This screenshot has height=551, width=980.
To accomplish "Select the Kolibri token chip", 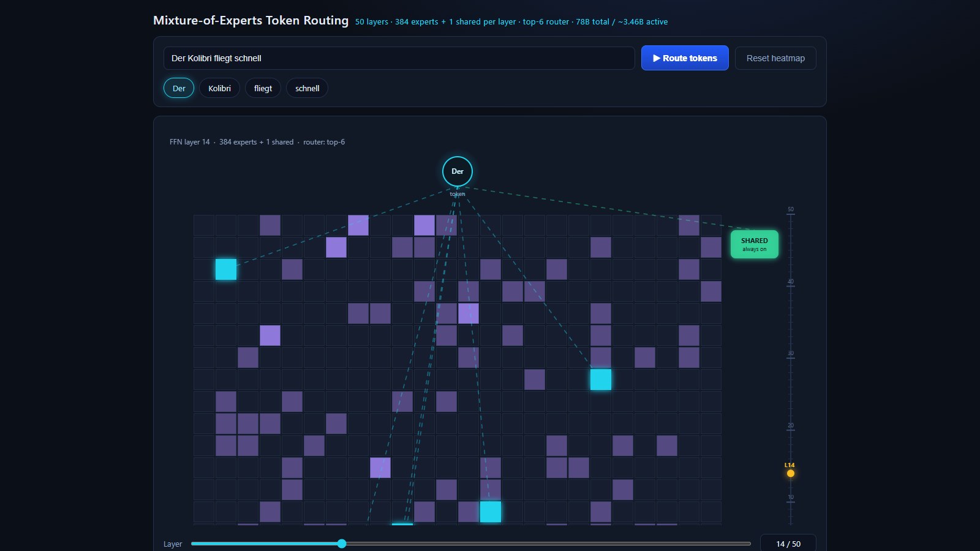I will point(219,88).
